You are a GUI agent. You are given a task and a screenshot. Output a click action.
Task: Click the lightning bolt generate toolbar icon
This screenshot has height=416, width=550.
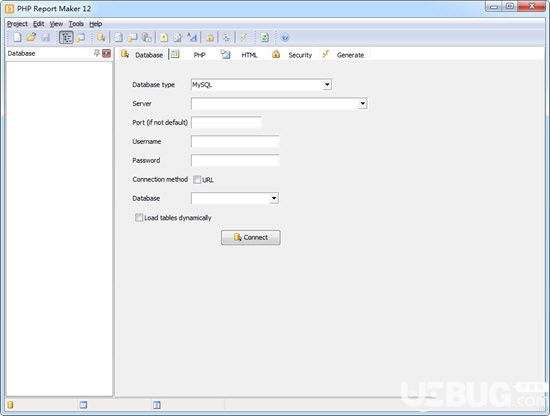[x=243, y=37]
